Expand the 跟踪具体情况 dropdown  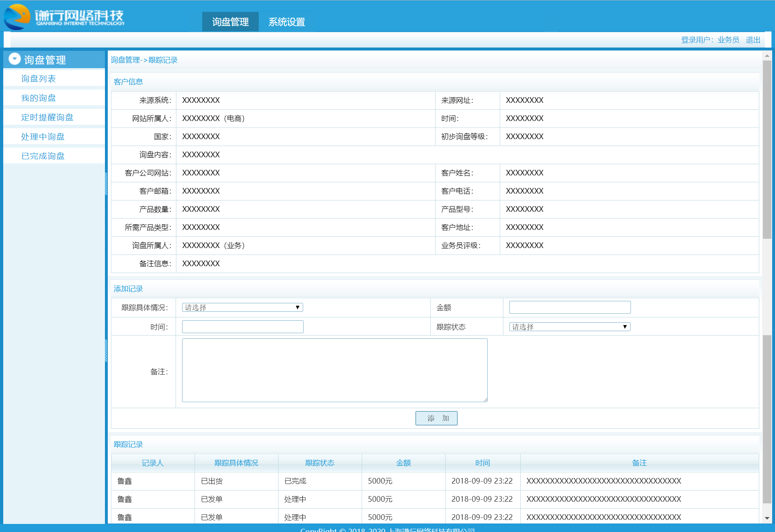point(242,307)
